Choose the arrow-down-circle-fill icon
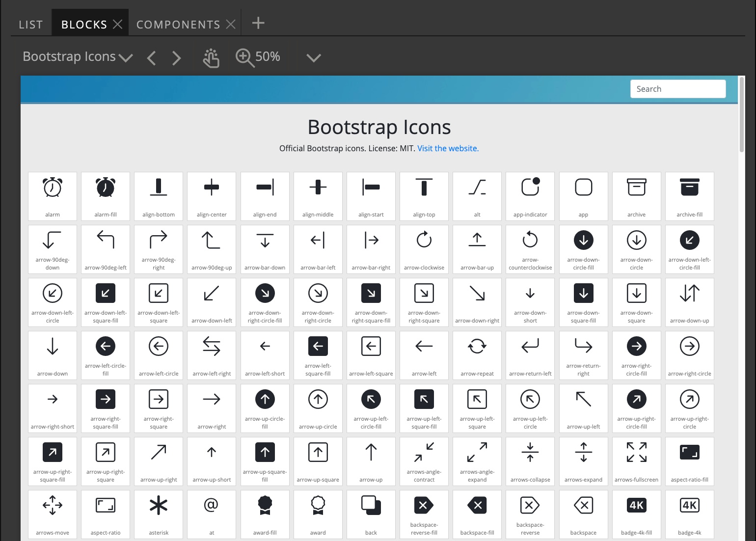Screen dimensions: 756x541 (584, 249)
